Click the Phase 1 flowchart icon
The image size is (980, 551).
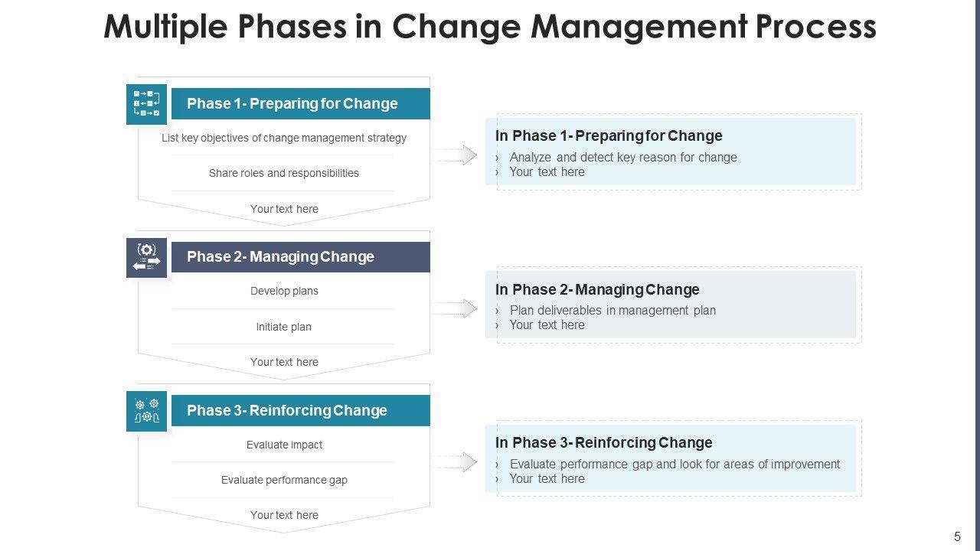point(146,104)
